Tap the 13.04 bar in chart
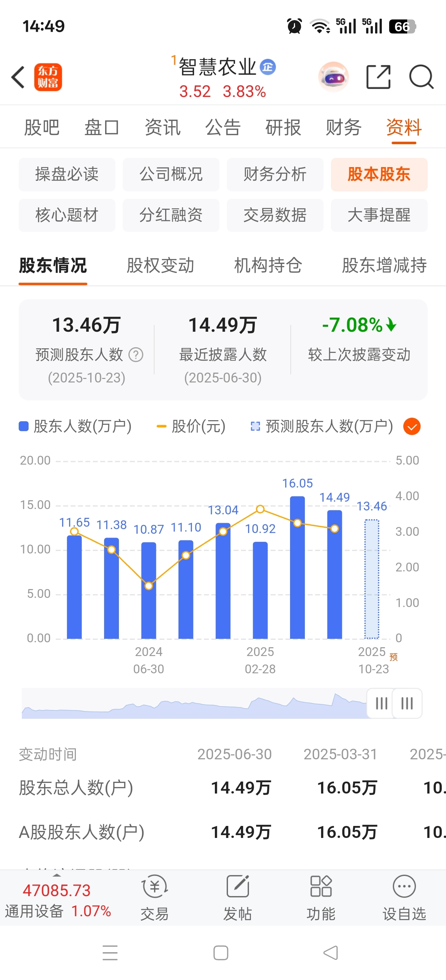Screen dimensions: 446x980 tap(223, 581)
